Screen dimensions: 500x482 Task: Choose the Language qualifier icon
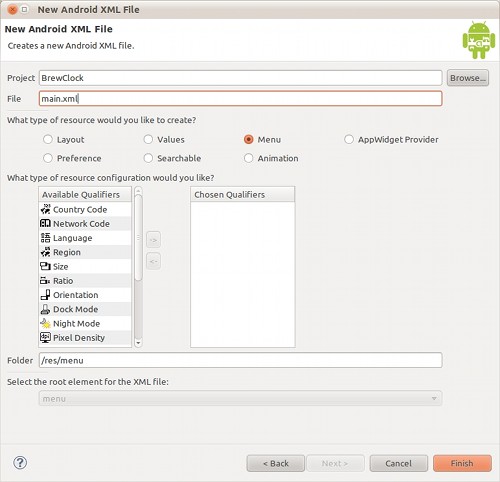[45, 238]
